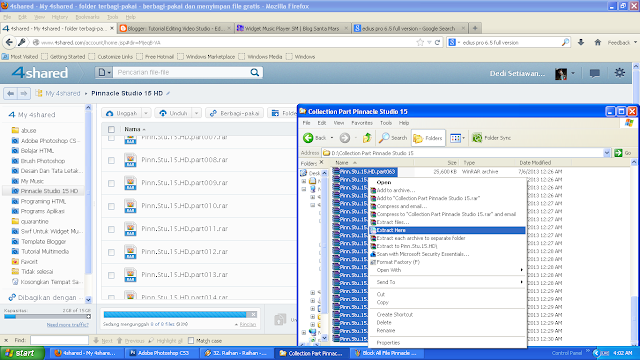The image size is (640, 360).
Task: Choose Add to archive... from context menu
Action: tap(447, 190)
